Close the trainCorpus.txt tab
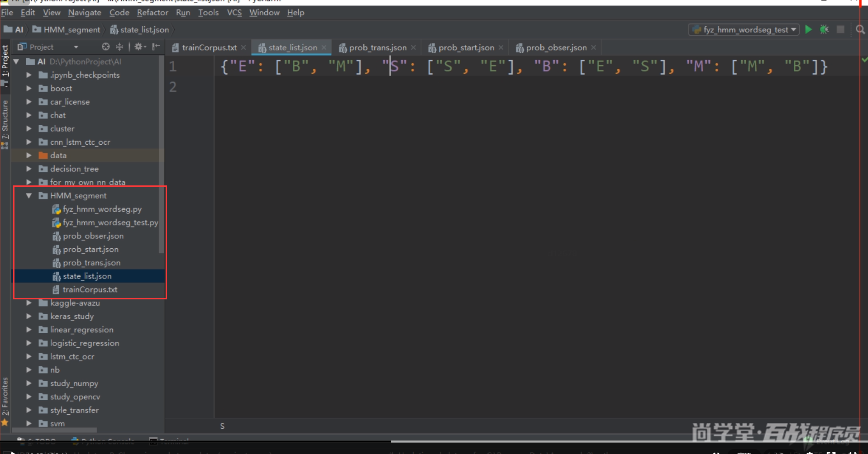This screenshot has width=868, height=454. pyautogui.click(x=243, y=47)
